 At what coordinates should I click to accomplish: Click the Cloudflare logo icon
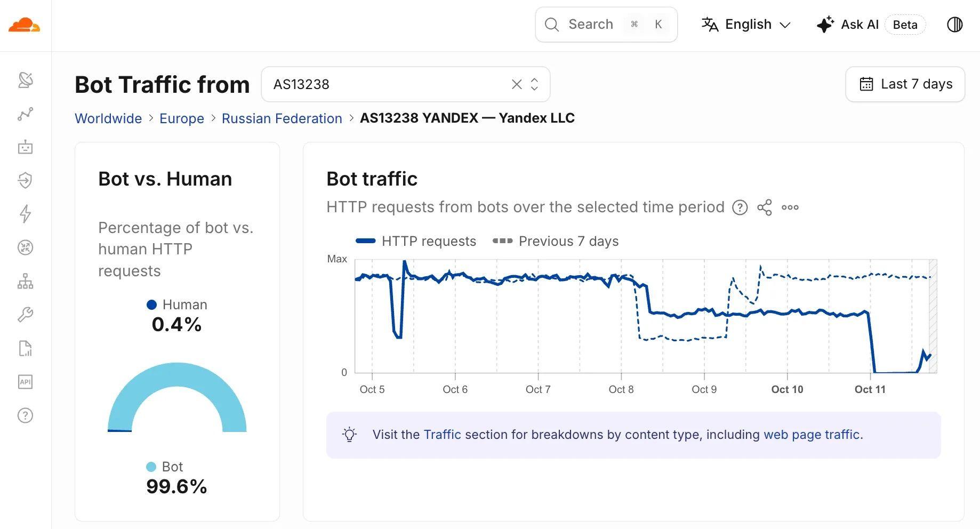25,25
